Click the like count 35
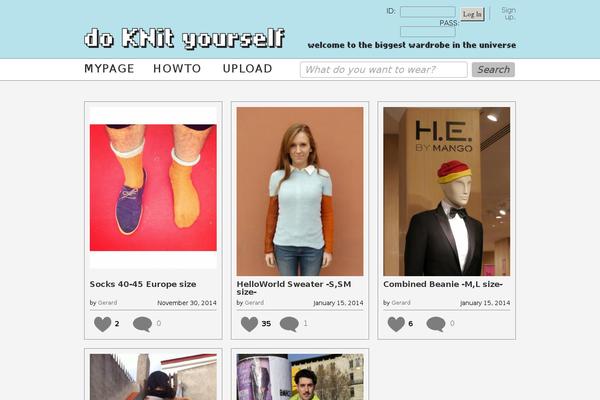Viewport: 600px width, 400px height. [x=266, y=324]
